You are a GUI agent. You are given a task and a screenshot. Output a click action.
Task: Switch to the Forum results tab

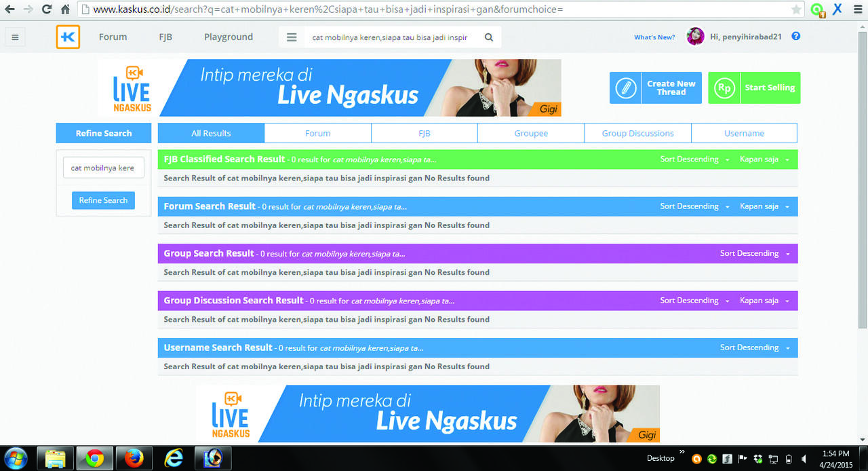[x=317, y=133]
